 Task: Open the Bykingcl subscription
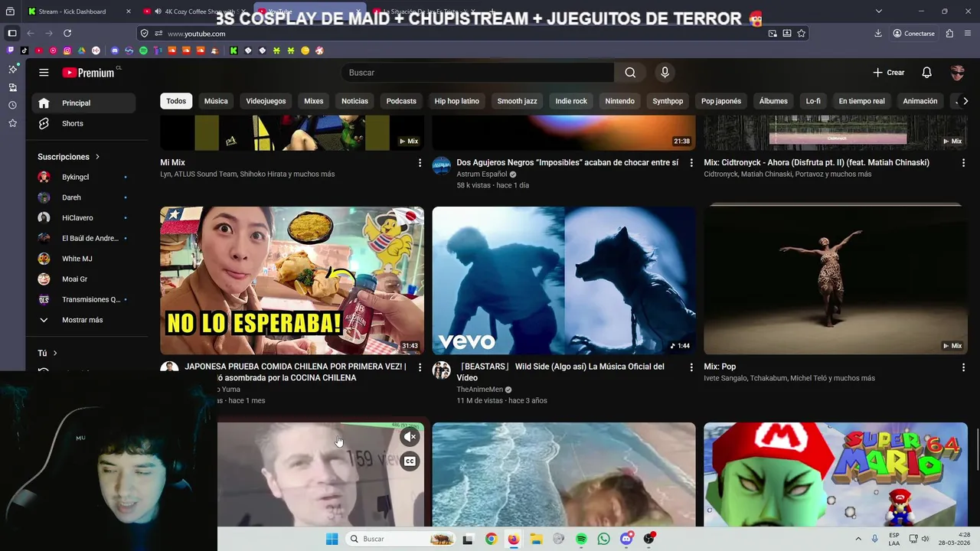pyautogui.click(x=83, y=177)
